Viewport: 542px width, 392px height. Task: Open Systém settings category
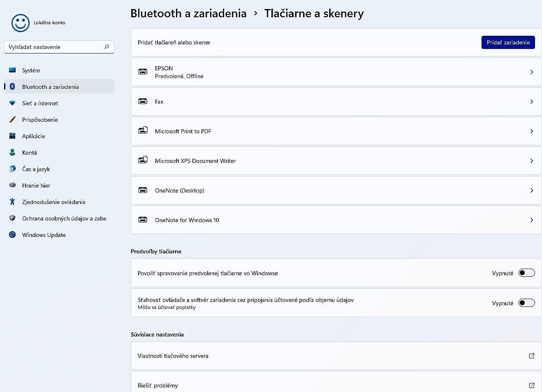coord(59,70)
